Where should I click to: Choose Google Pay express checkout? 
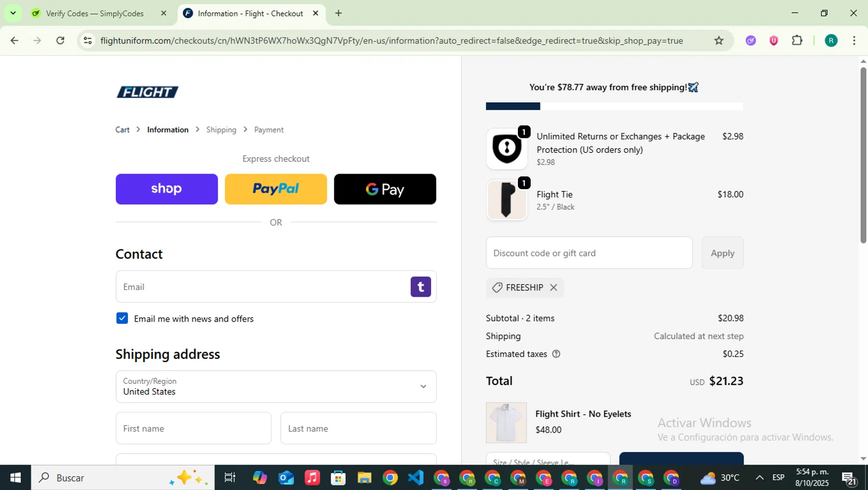point(385,189)
